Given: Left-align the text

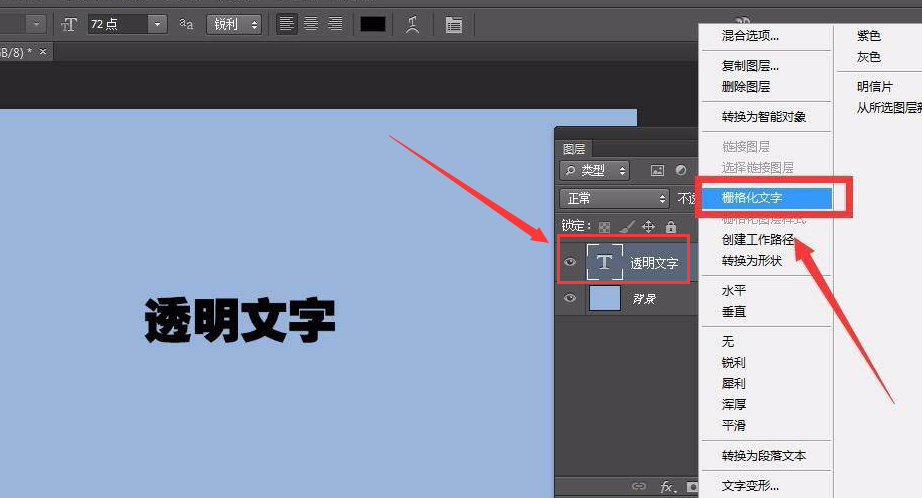Looking at the screenshot, I should tap(288, 24).
